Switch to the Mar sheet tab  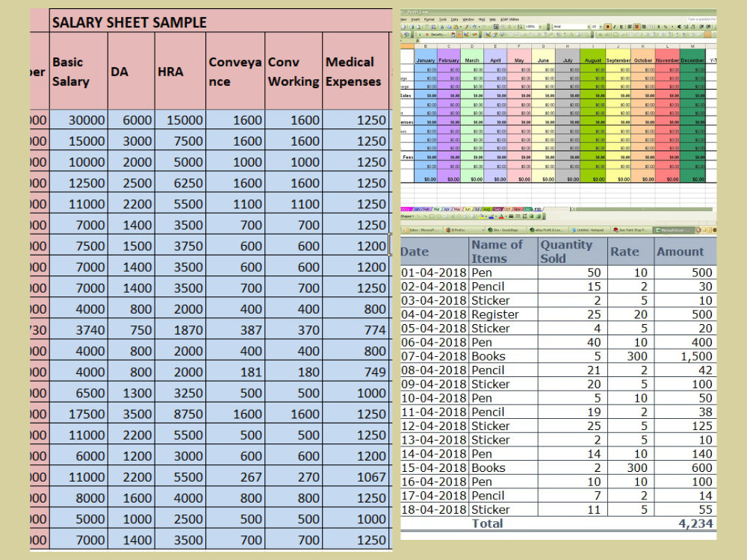click(x=436, y=209)
